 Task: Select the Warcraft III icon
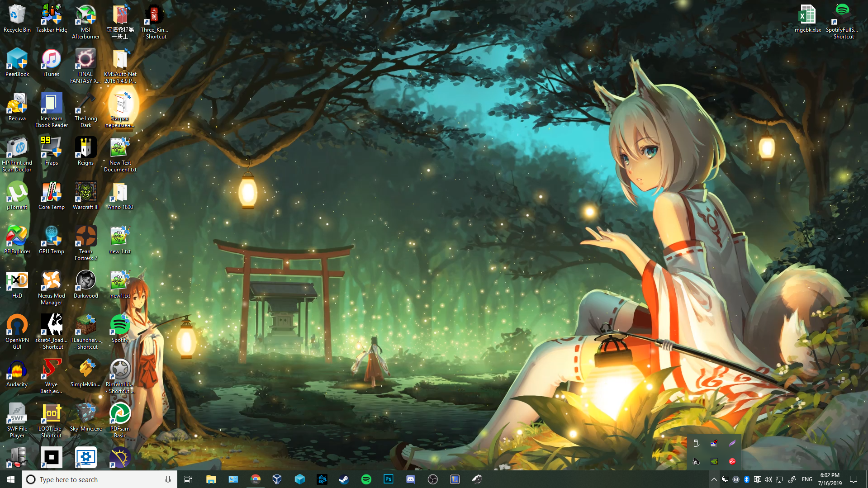[x=85, y=196]
